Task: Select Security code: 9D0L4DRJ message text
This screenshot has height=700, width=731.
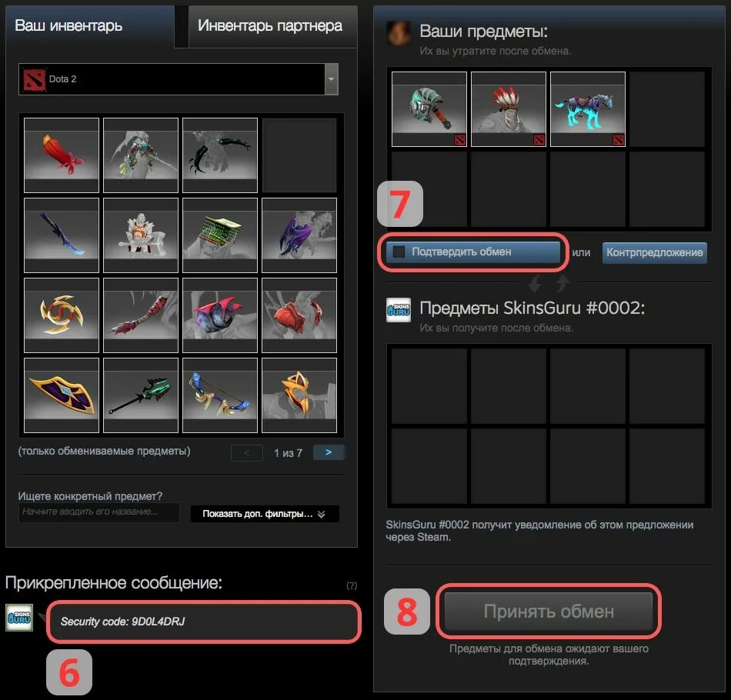Action: (122, 622)
